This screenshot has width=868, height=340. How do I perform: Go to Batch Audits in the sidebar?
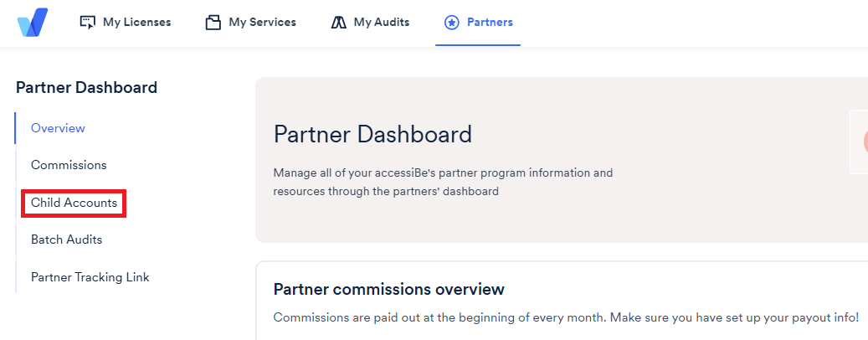[x=66, y=240]
